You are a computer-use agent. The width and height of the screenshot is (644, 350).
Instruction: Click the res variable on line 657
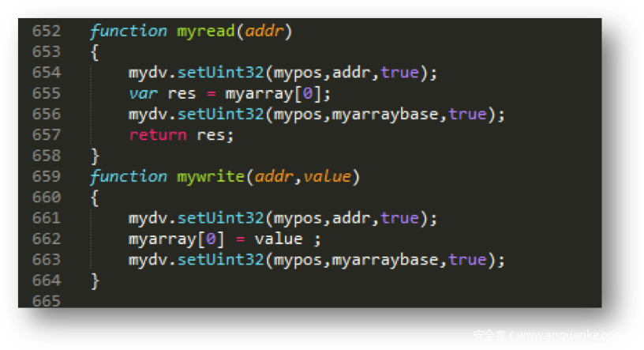pos(211,135)
